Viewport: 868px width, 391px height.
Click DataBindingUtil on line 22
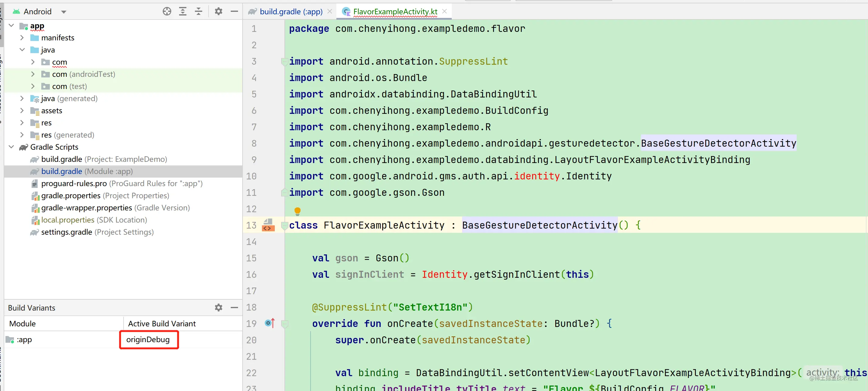pyautogui.click(x=459, y=373)
